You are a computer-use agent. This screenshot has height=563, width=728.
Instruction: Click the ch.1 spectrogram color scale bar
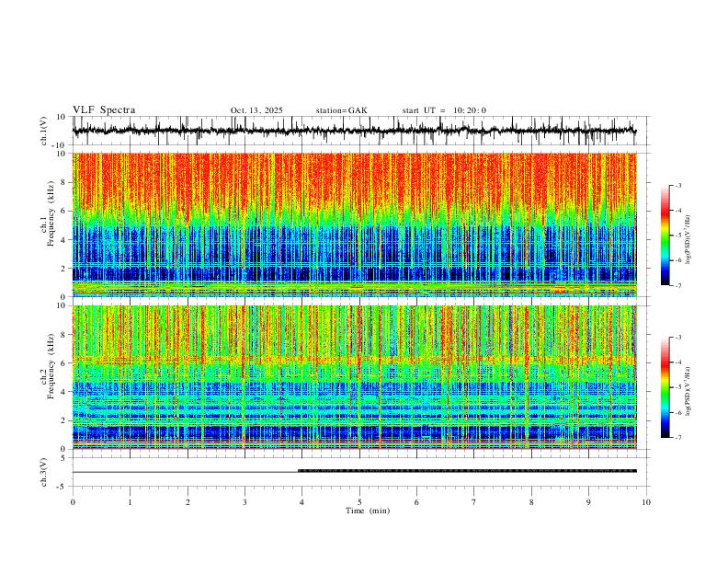pyautogui.click(x=665, y=236)
